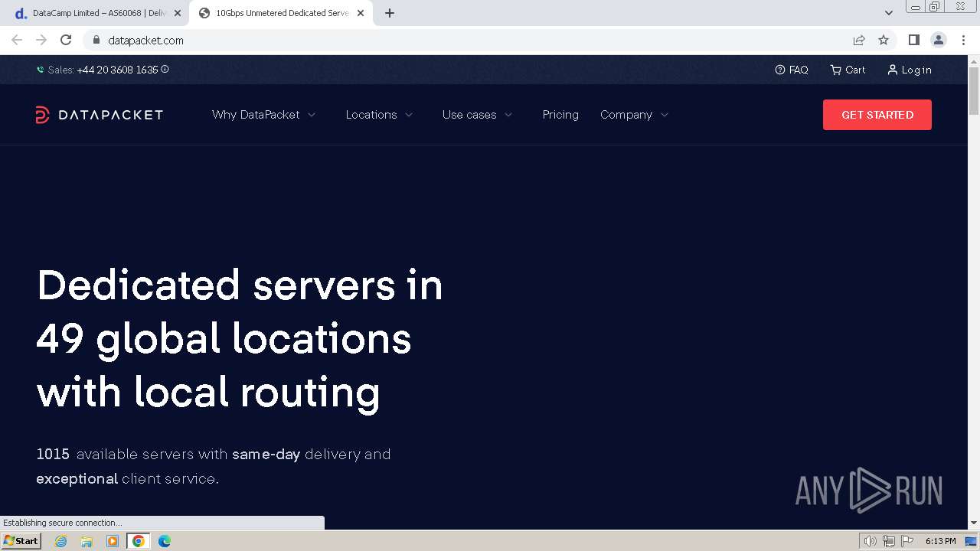Close the DataCamp Limited tab
This screenshot has height=551, width=980.
coord(178,13)
